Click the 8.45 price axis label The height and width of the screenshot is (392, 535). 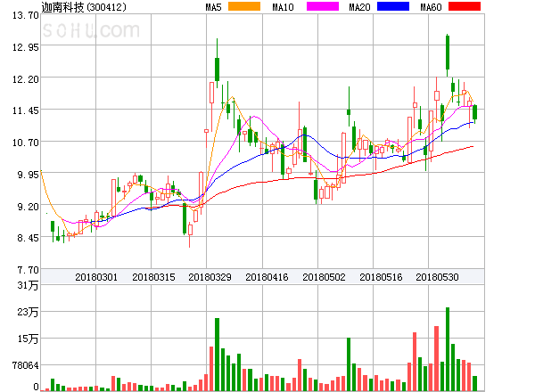tap(28, 238)
